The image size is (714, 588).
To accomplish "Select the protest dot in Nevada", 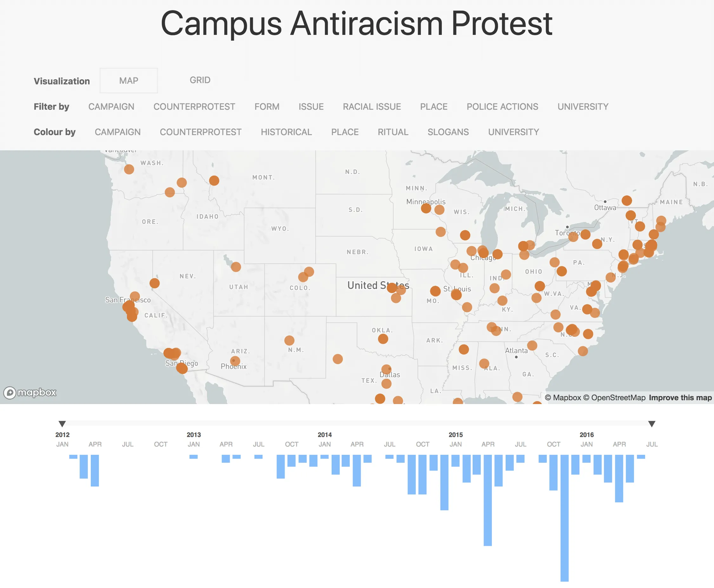I will (155, 283).
